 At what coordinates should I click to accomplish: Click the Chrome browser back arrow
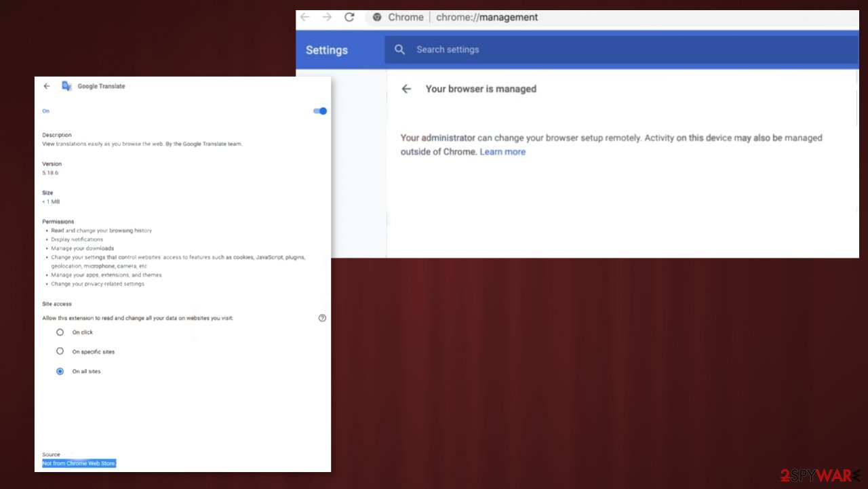(305, 17)
